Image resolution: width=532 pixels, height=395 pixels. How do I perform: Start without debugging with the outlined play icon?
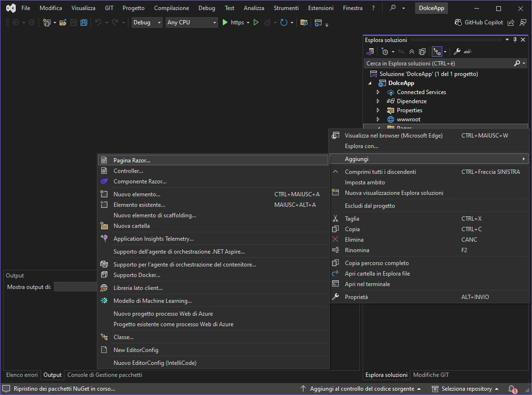(256, 22)
